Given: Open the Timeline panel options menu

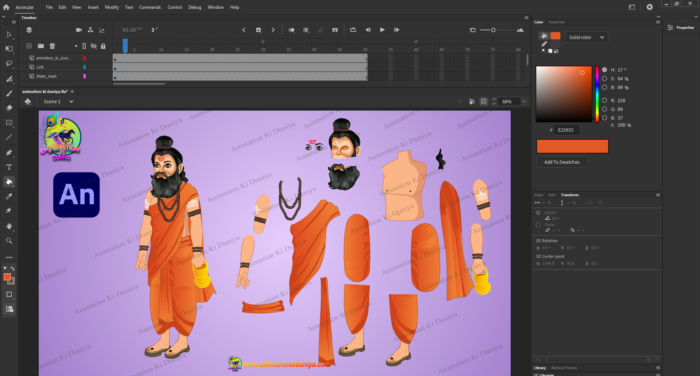Looking at the screenshot, I should (x=526, y=17).
